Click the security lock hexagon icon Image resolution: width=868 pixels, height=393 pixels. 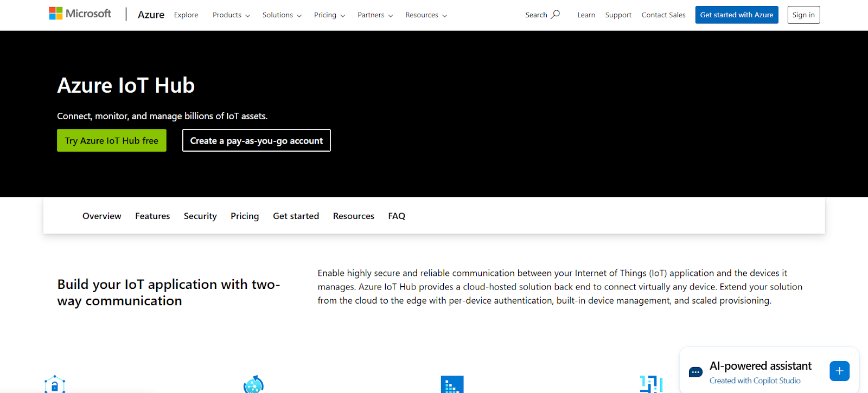[55, 384]
